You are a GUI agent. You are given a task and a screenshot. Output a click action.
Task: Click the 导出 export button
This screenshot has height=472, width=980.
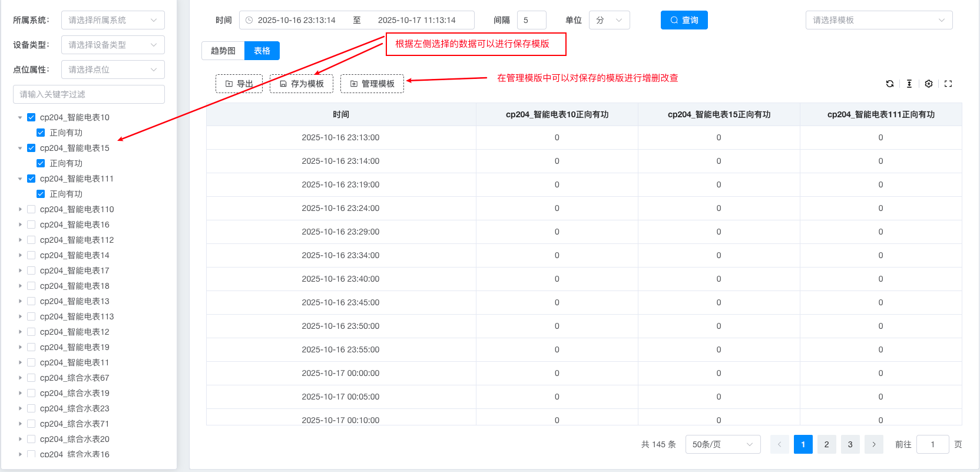tap(239, 84)
